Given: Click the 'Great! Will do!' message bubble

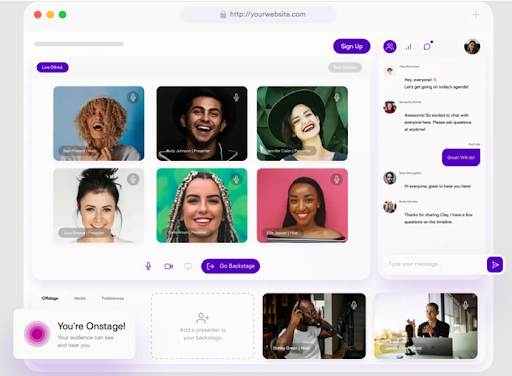Looking at the screenshot, I should click(x=461, y=157).
